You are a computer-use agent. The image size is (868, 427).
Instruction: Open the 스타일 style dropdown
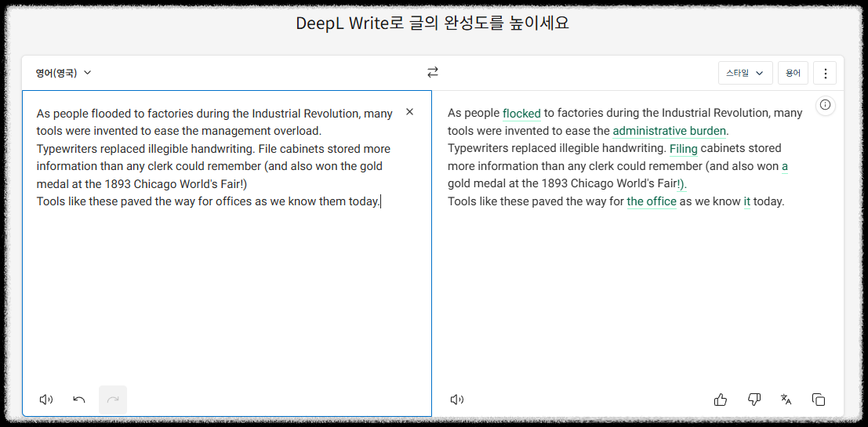click(745, 73)
